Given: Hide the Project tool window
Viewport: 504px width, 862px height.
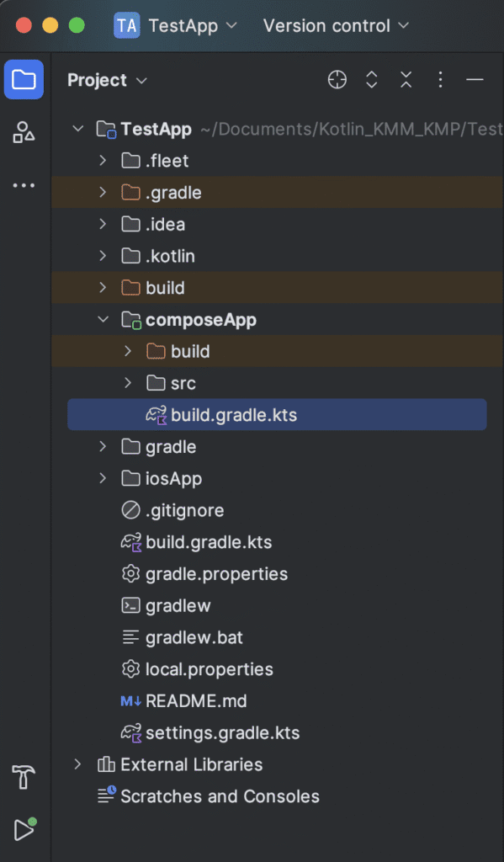Looking at the screenshot, I should click(475, 79).
